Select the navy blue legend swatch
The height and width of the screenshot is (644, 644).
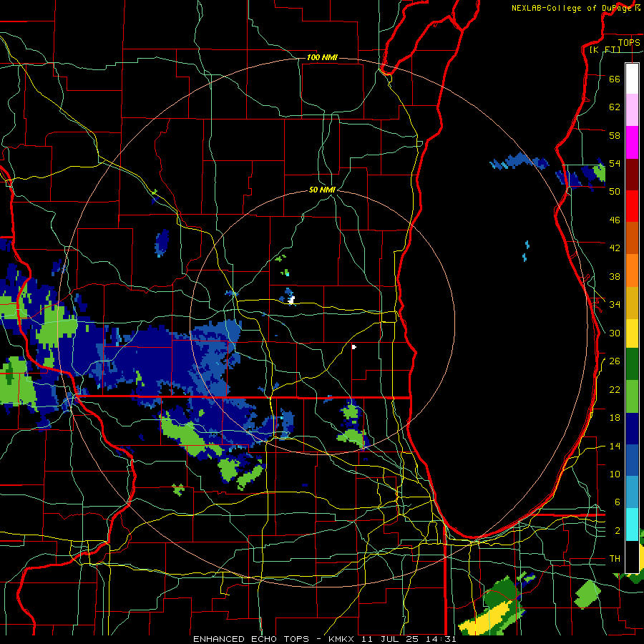[632, 429]
